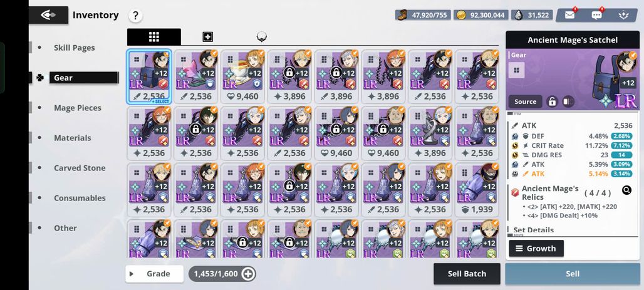
Task: Add inventory slots with the plus icon
Action: [248, 274]
